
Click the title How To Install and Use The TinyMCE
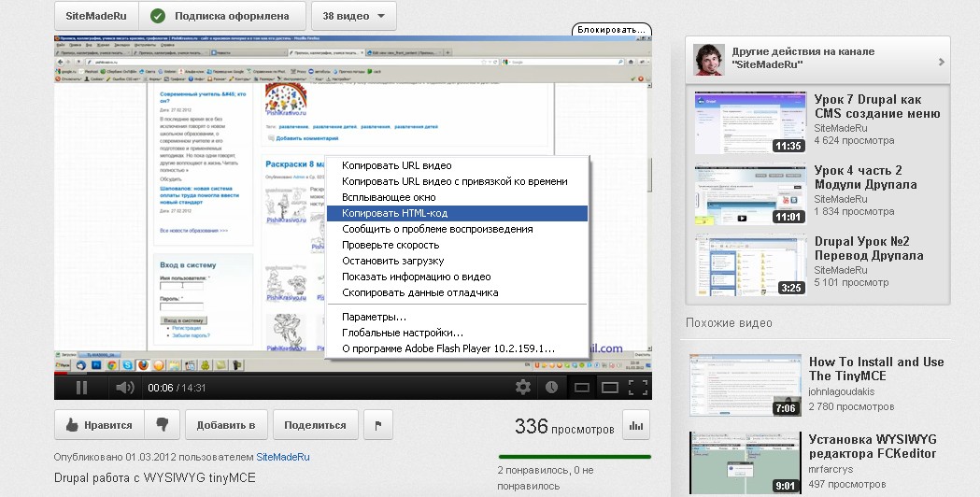tap(876, 369)
